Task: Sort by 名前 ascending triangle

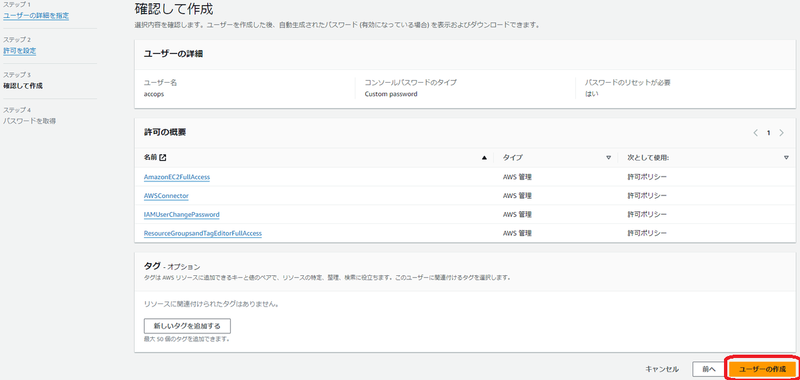Action: [484, 158]
